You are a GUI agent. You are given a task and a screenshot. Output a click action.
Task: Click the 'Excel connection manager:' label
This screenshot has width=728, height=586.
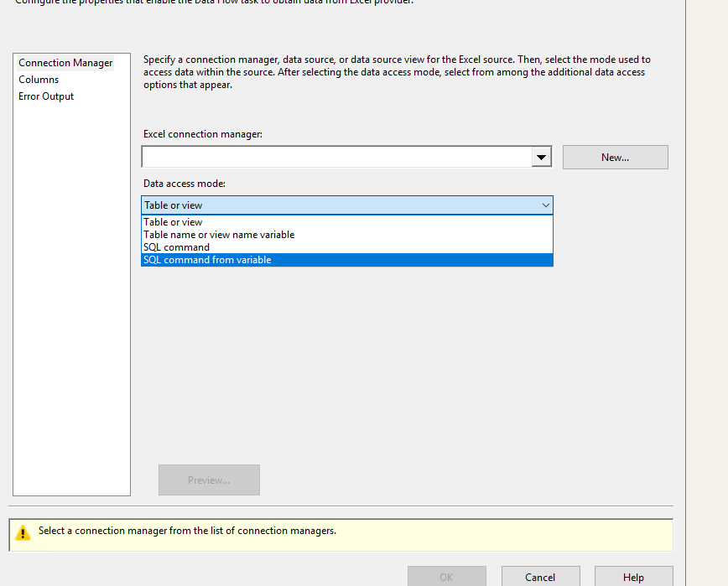pos(203,134)
